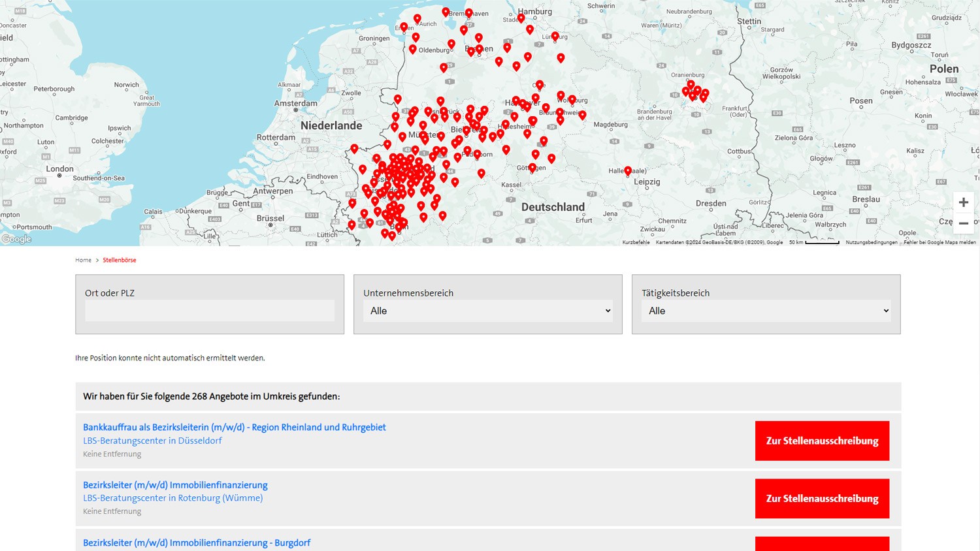The width and height of the screenshot is (980, 551).
Task: Open Bezirksleiter Immobilienfinanzierung Rotenburg job title
Action: [x=175, y=485]
